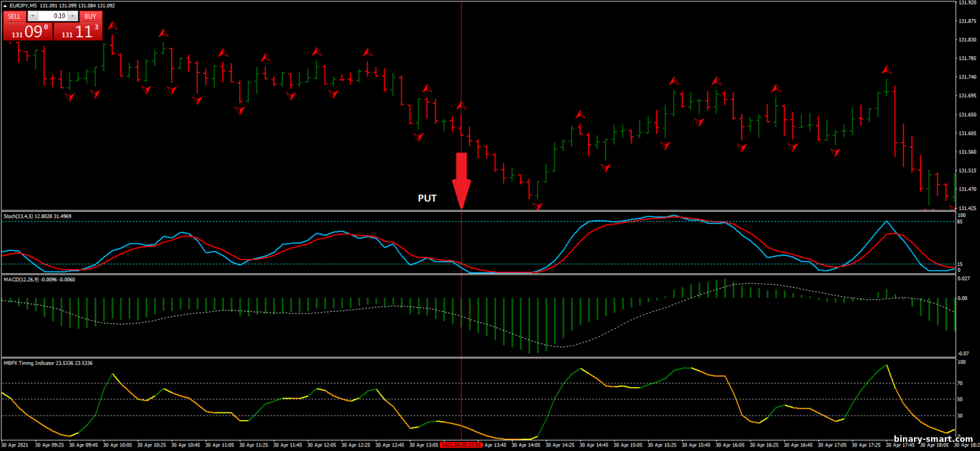
Task: Click the up fractal arrow right of BUY
Action: point(113,25)
